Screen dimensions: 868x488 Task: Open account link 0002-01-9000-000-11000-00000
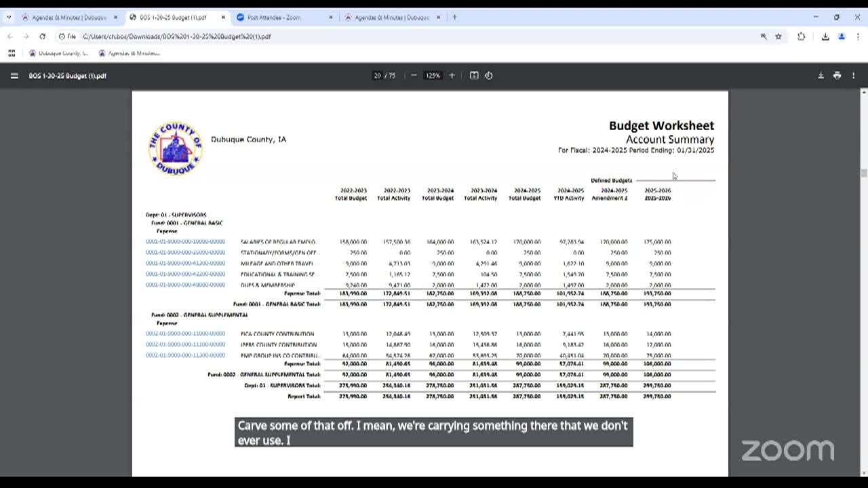click(x=185, y=333)
